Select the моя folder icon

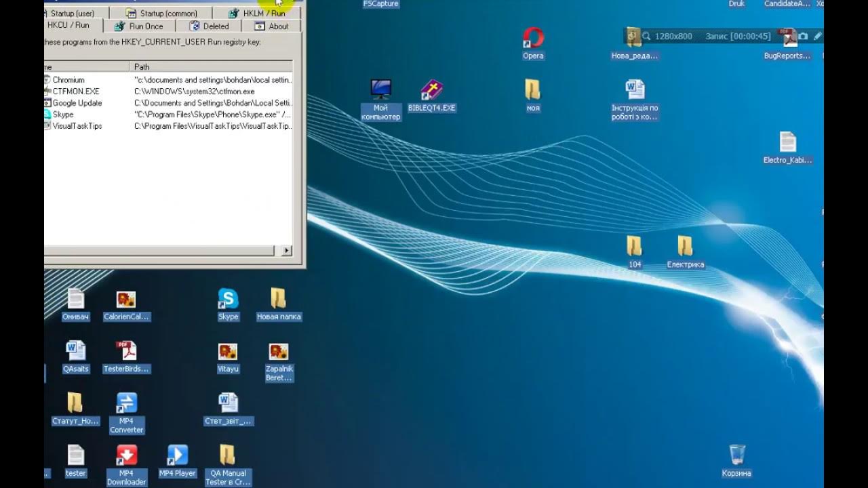point(533,96)
